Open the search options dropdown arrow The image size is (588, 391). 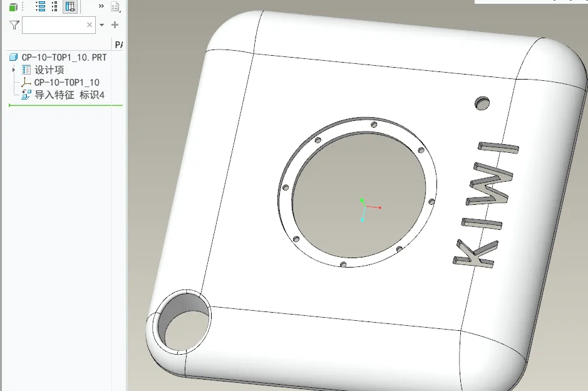(x=101, y=25)
